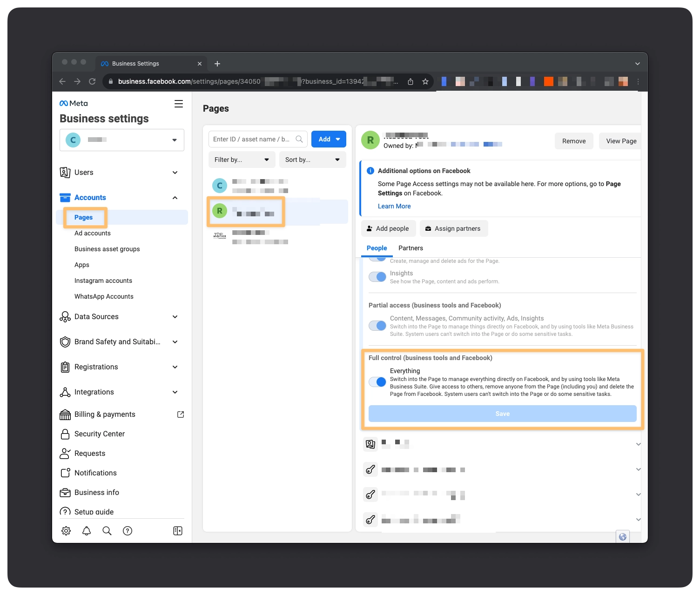Click the asset ID search field
The height and width of the screenshot is (595, 700).
point(258,139)
